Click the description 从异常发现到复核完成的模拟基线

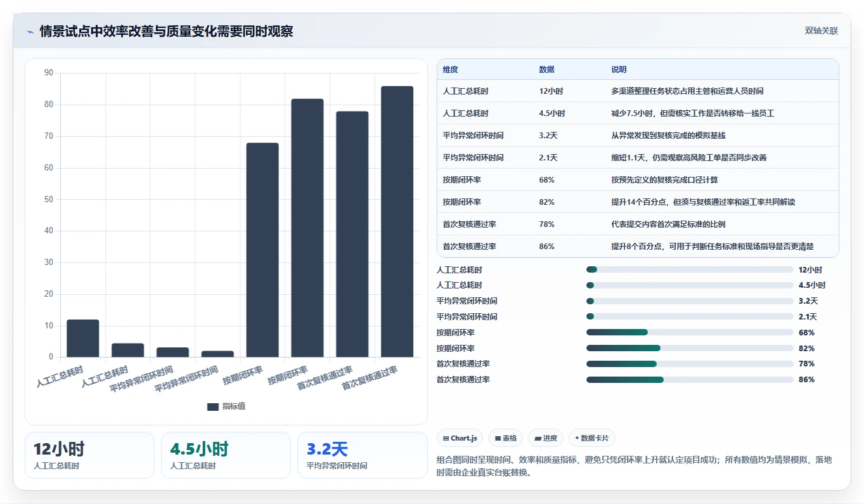point(668,136)
